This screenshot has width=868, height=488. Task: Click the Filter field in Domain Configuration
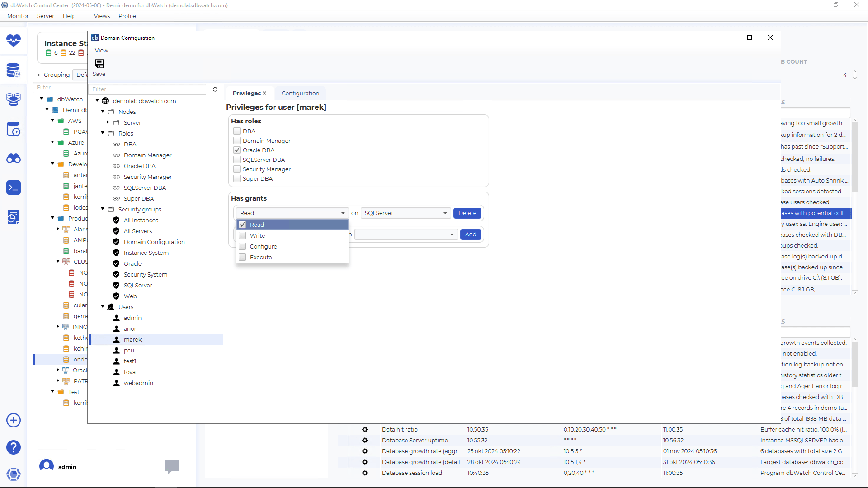[147, 89]
